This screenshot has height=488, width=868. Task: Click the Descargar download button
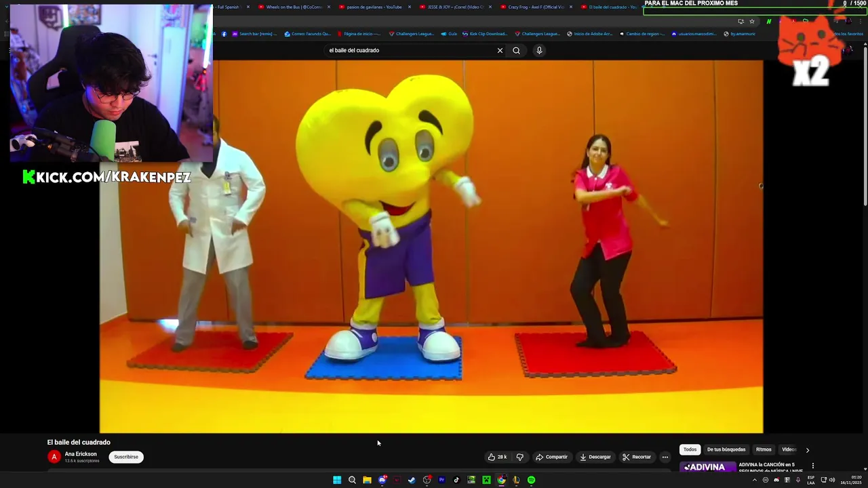[x=595, y=457]
